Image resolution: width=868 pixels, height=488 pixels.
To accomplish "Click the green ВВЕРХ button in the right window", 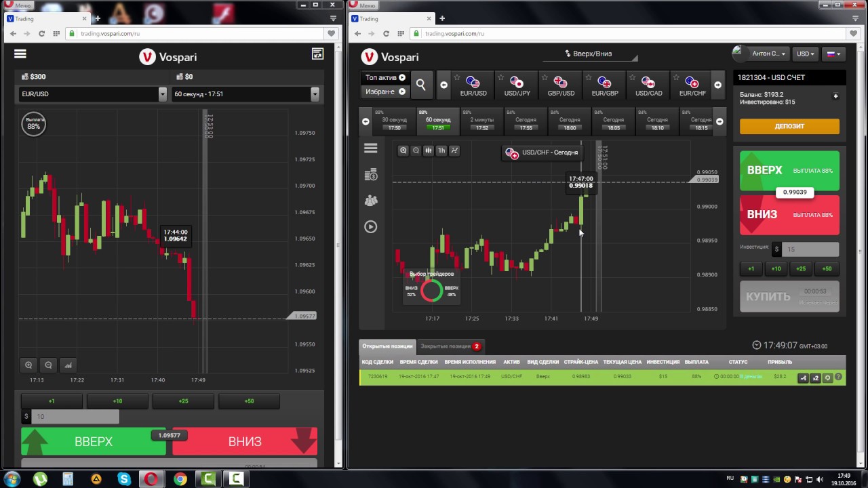I will click(x=789, y=170).
